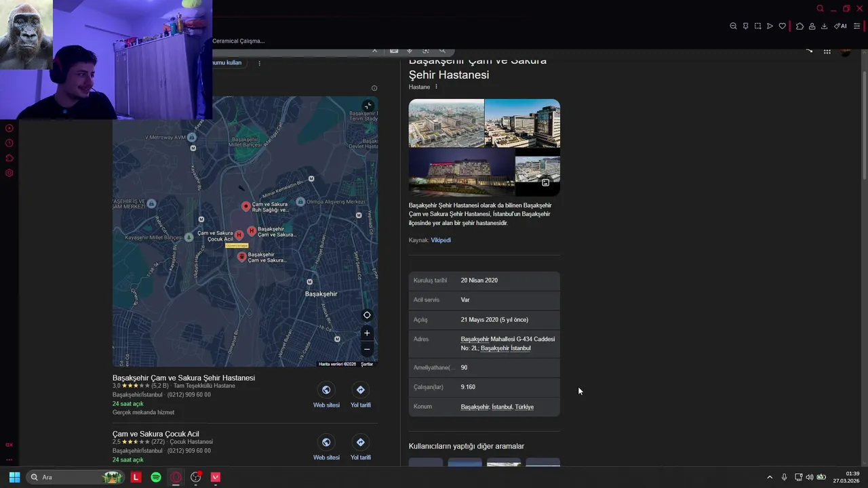Open the extensions puzzle icon
The width and height of the screenshot is (868, 488).
point(800,26)
